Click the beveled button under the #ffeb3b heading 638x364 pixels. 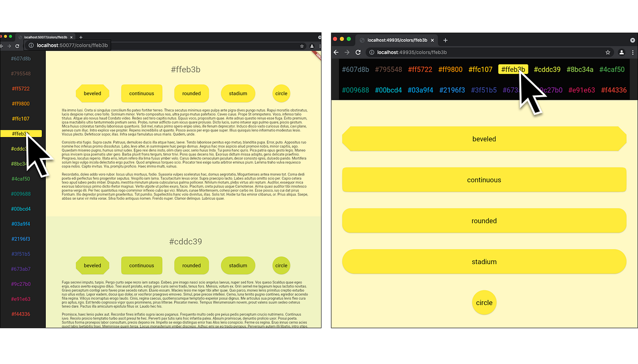click(x=93, y=93)
